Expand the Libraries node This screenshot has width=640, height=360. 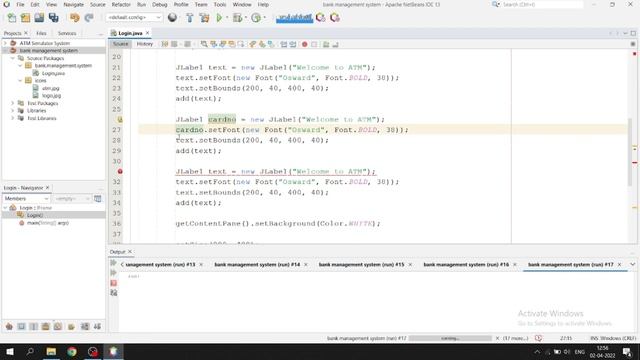tap(12, 111)
